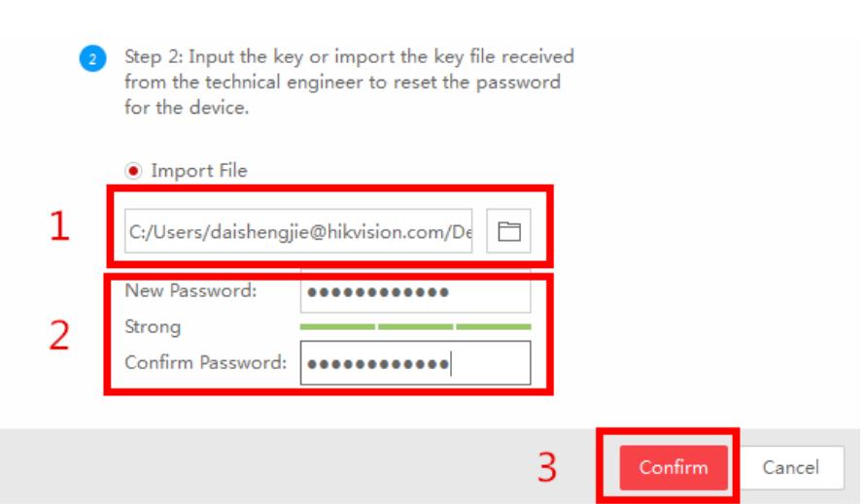Click the folder browse icon
This screenshot has height=504, width=864.
tap(509, 231)
